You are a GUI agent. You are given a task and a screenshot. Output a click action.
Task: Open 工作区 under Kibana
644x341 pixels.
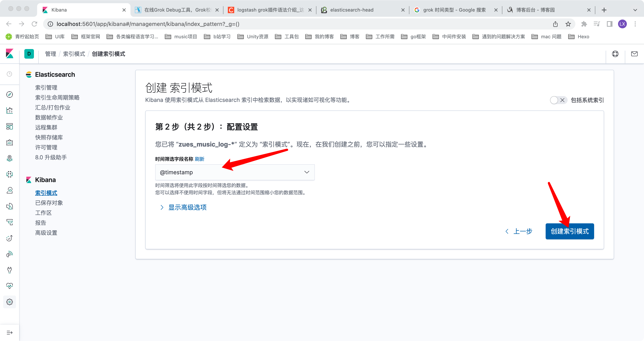[43, 213]
